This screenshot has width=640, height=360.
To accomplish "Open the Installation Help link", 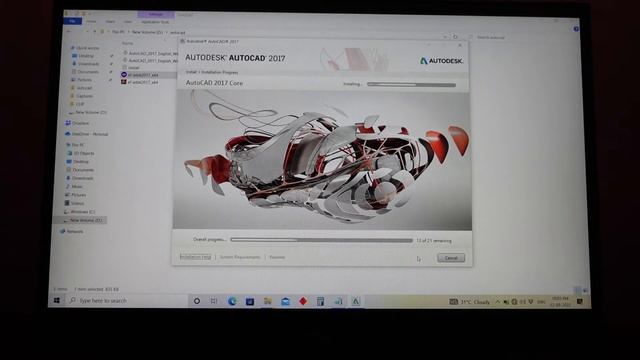I will [x=196, y=257].
